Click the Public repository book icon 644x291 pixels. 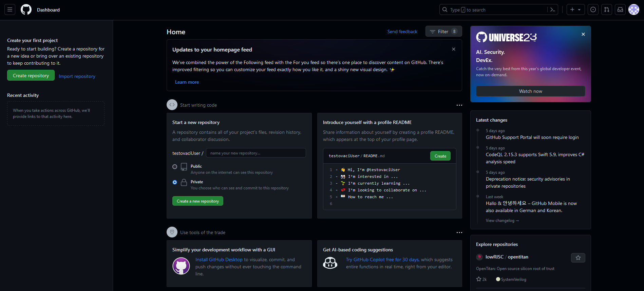coord(184,167)
